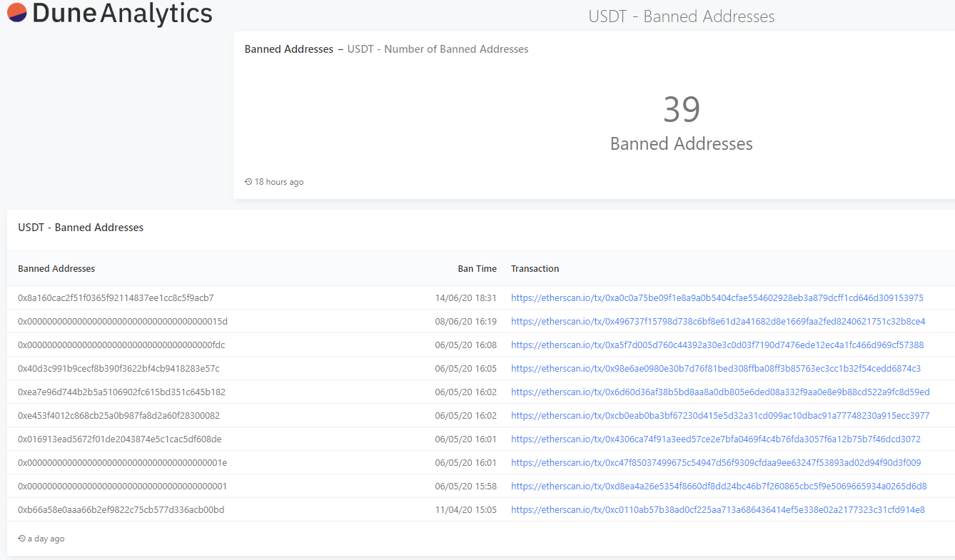Sort by the 'Ban Time' column header
This screenshot has width=955, height=560.
tap(477, 269)
